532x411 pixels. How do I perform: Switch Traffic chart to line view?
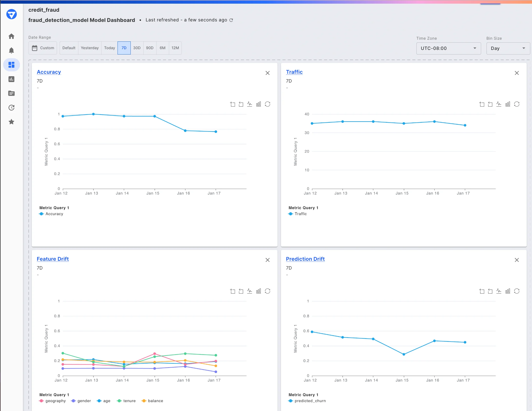(x=499, y=104)
